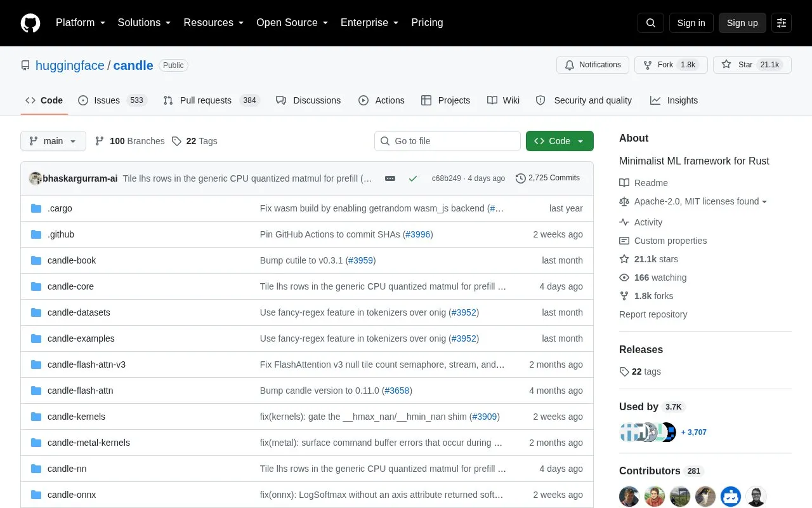Click the search magnifier icon button

(x=651, y=23)
